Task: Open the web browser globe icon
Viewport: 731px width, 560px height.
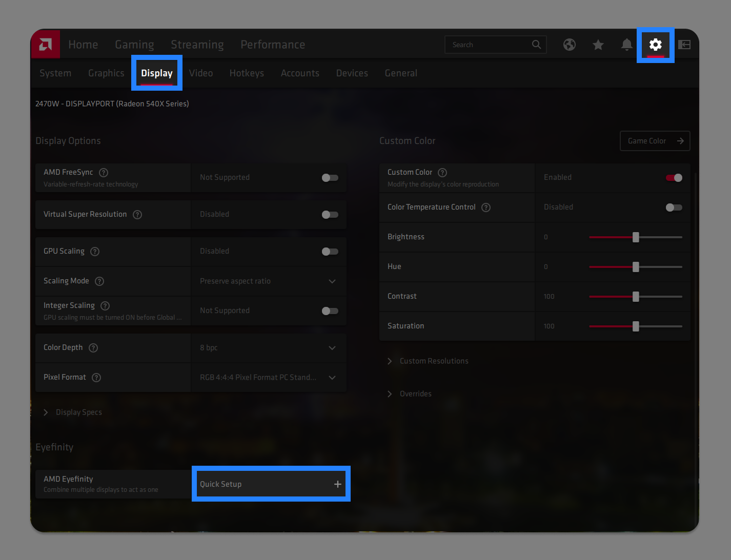Action: pyautogui.click(x=569, y=45)
